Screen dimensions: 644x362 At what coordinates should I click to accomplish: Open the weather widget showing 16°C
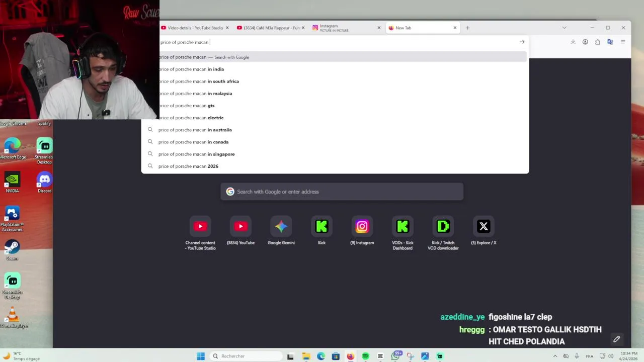21,356
